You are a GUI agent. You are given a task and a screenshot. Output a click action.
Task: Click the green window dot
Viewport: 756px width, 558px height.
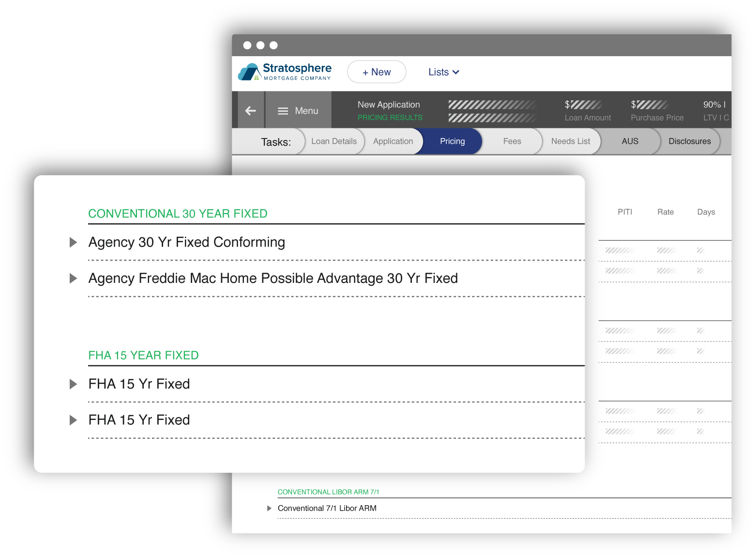(274, 45)
